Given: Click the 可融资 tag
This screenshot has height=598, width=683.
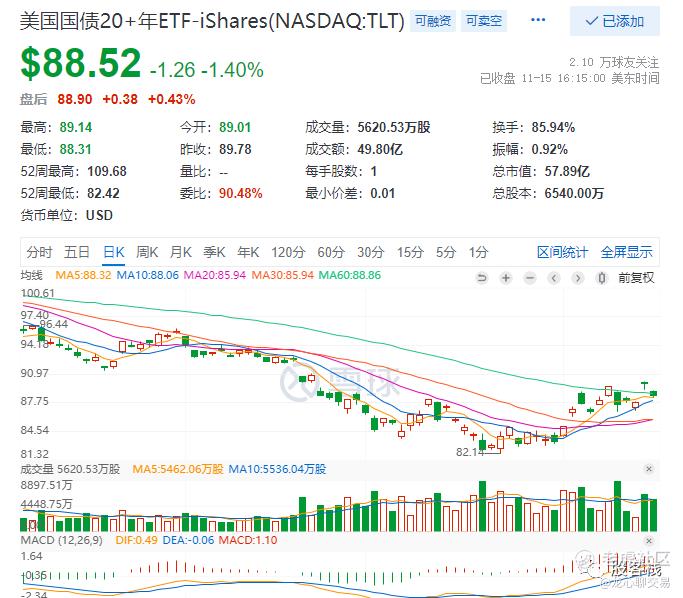Looking at the screenshot, I should click(433, 20).
